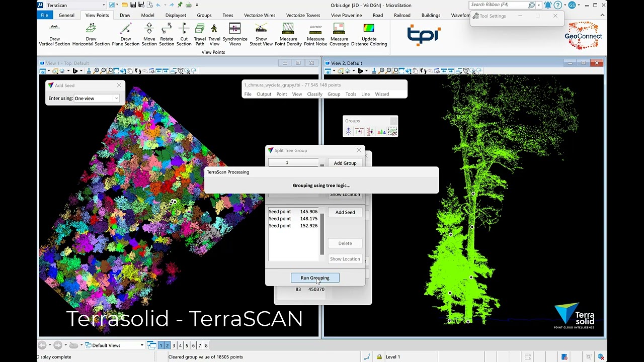This screenshot has width=644, height=362.
Task: Activate the Rotate Section tool
Action: [x=167, y=35]
